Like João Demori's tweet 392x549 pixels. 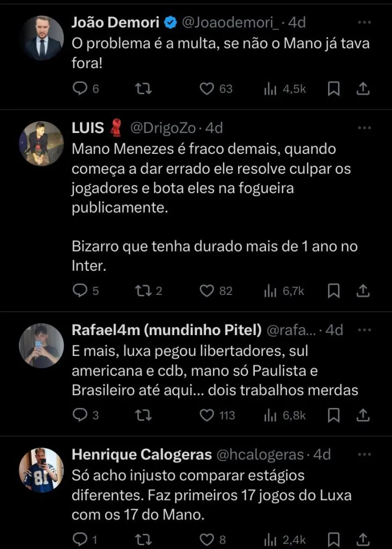(207, 89)
